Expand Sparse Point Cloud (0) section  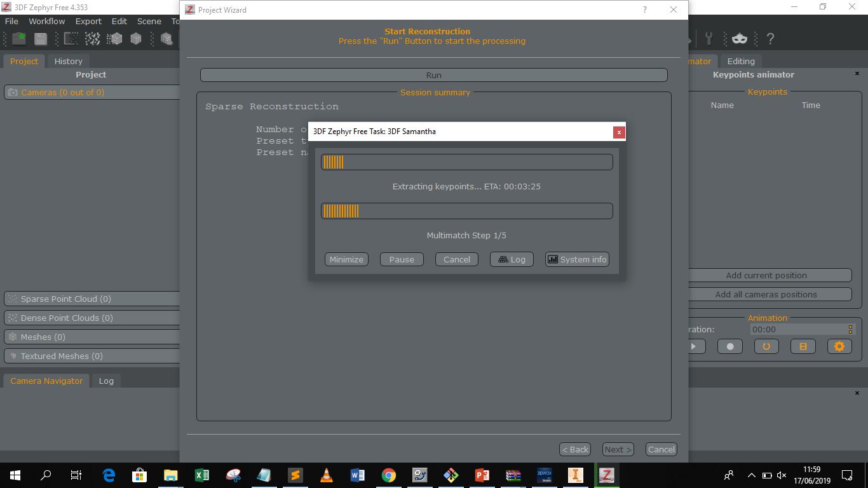pyautogui.click(x=92, y=299)
